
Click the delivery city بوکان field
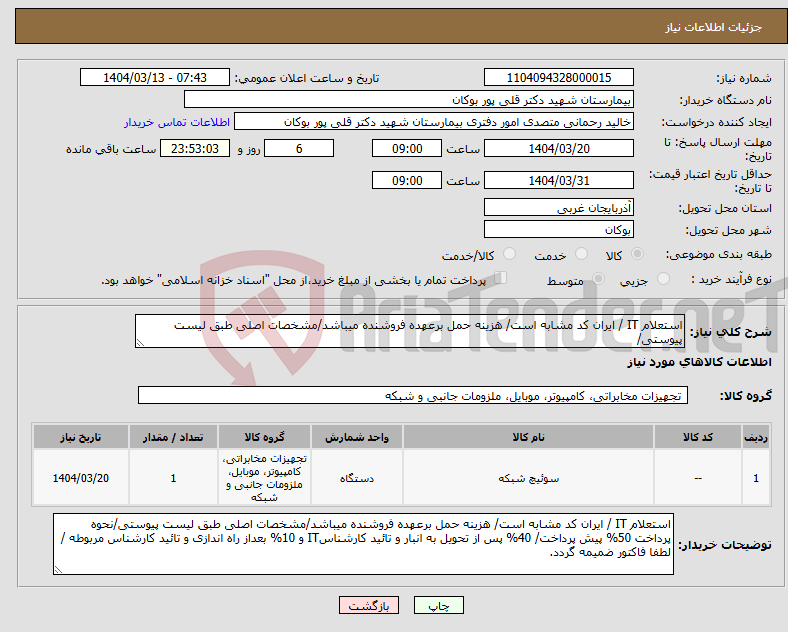coord(559,230)
